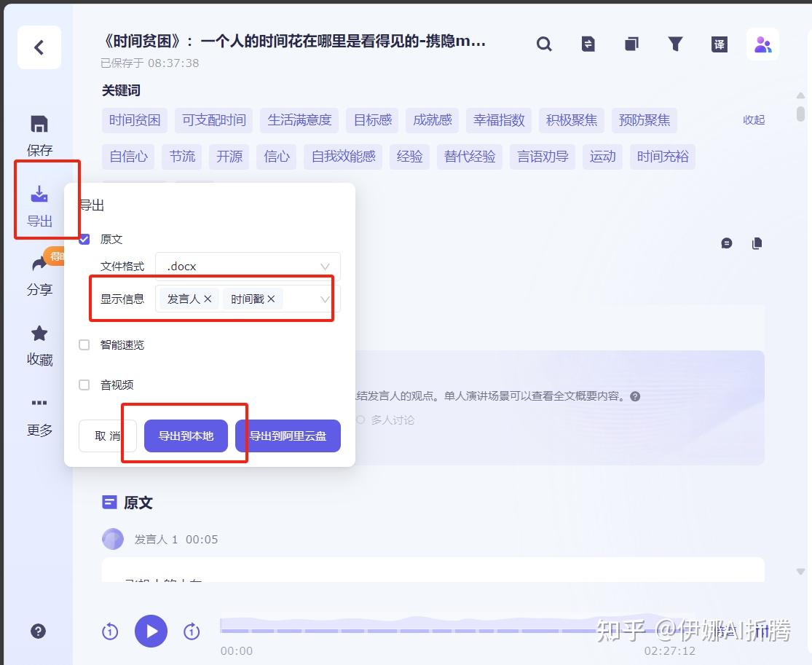Remove the 时间戳 tag

[271, 299]
